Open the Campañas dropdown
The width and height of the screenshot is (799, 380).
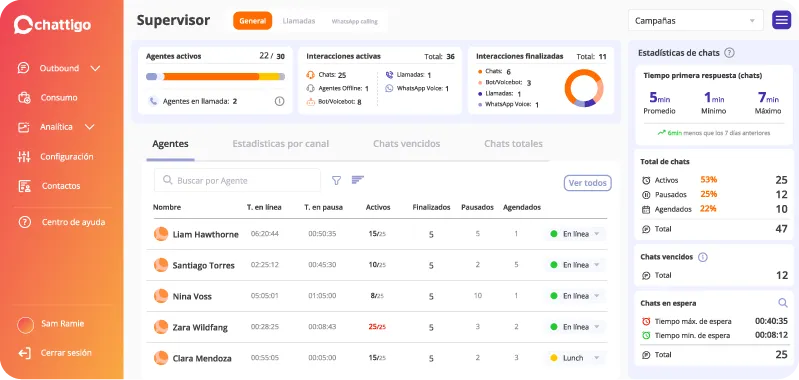point(696,21)
